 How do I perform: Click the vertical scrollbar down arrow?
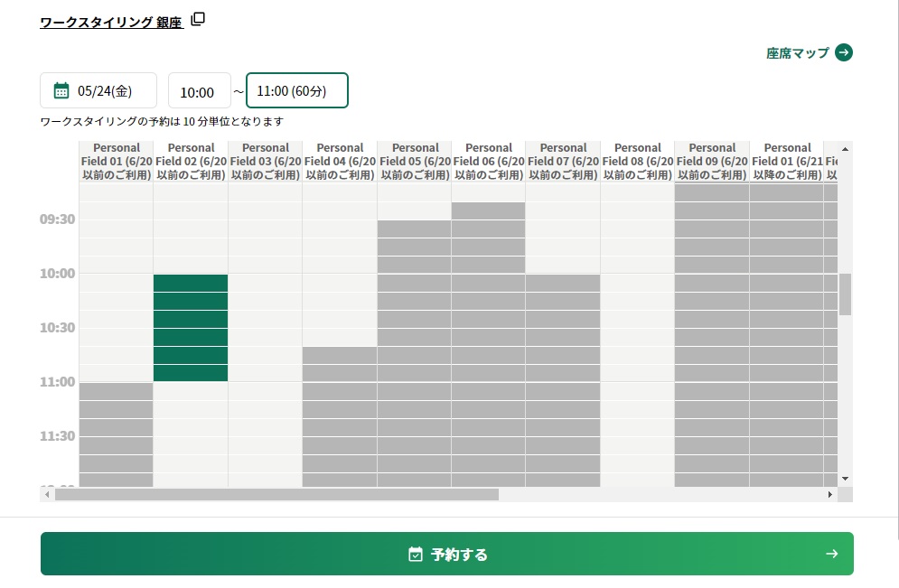(x=845, y=479)
